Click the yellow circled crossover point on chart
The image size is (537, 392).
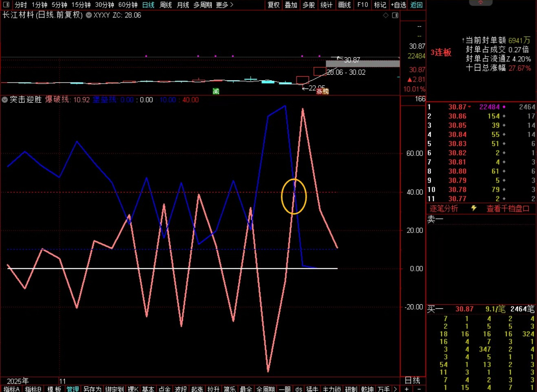(x=294, y=196)
